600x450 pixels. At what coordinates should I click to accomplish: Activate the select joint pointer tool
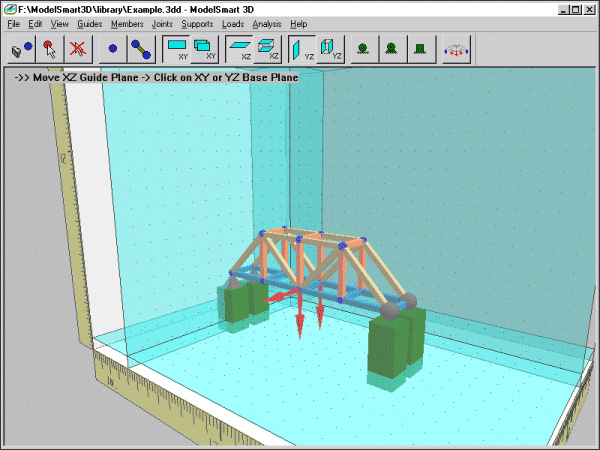click(50, 49)
